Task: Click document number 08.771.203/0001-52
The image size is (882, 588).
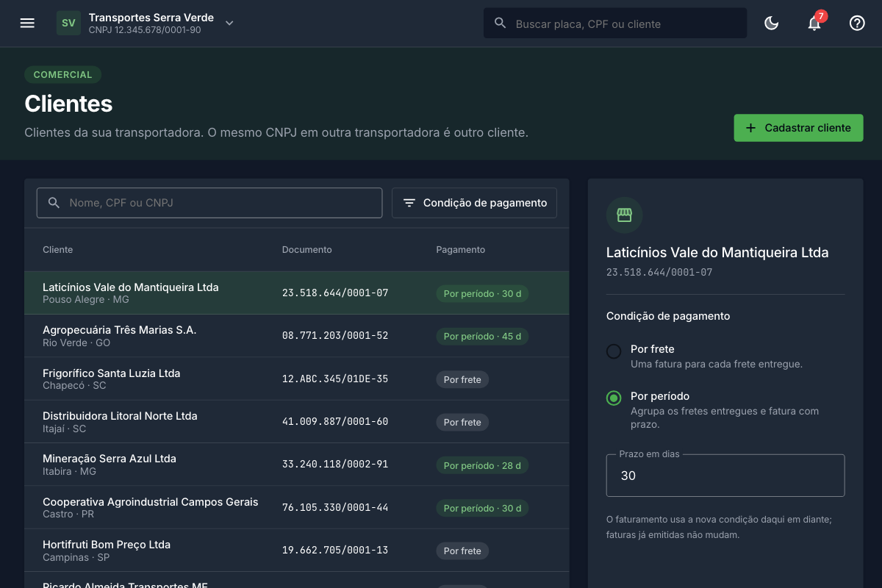Action: 335,336
